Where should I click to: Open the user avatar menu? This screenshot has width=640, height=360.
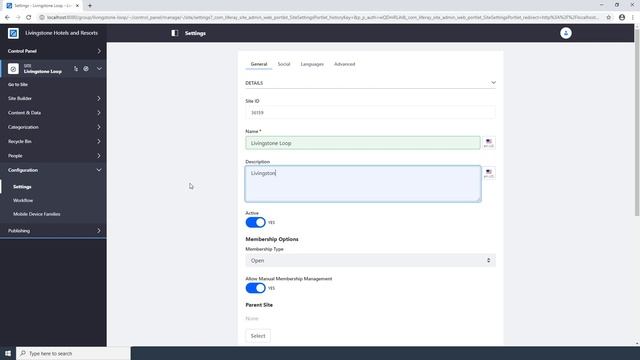pos(566,33)
